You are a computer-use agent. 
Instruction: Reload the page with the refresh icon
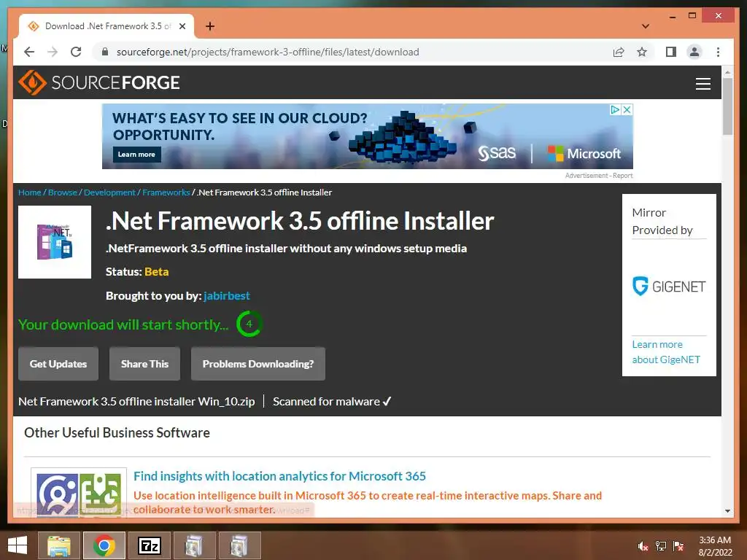76,52
